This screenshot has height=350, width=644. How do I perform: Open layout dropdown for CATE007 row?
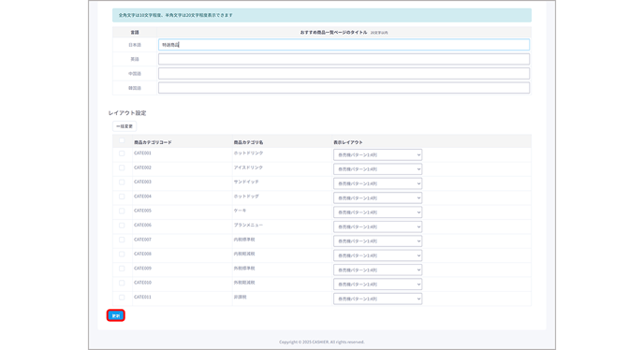377,241
